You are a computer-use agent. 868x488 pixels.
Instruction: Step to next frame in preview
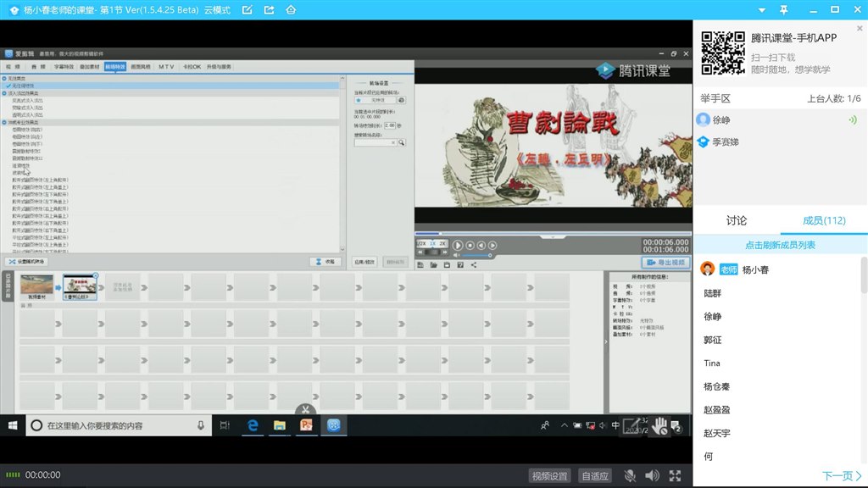coord(492,245)
